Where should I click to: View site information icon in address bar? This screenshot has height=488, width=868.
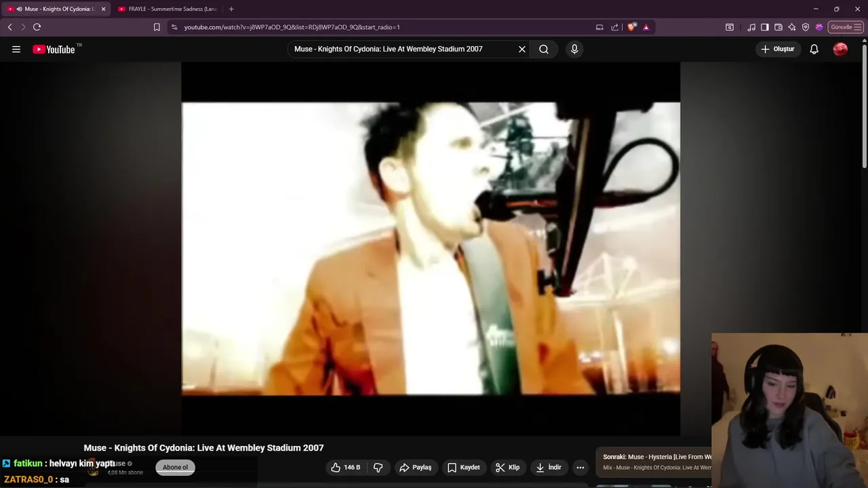(174, 27)
